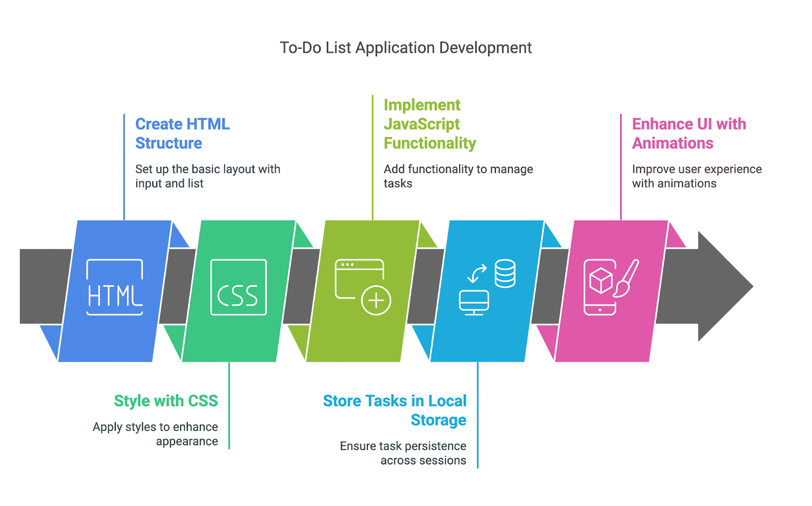Screen dimensions: 812x506
Task: Click the gray arrowhead at timeline end
Action: coord(726,286)
